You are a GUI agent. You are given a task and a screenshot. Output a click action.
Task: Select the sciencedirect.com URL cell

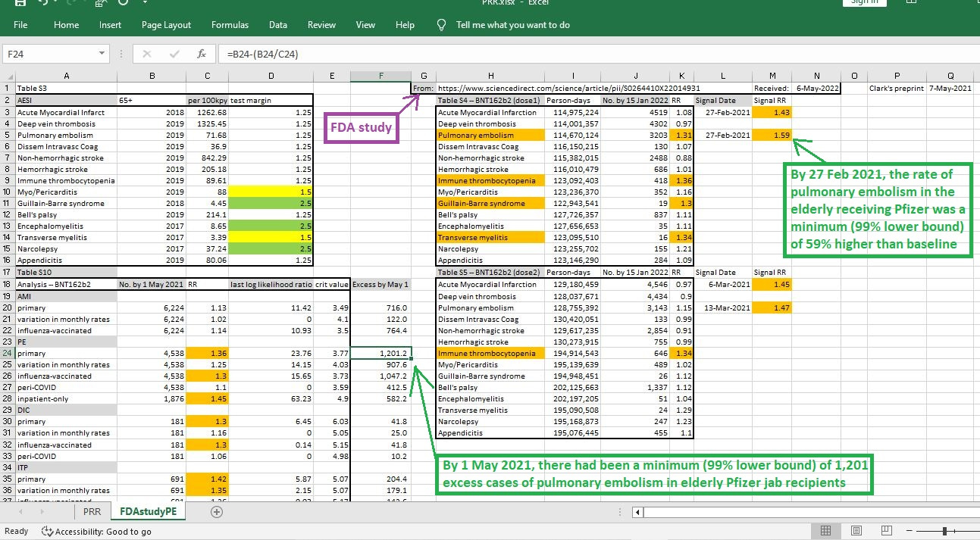pos(568,88)
